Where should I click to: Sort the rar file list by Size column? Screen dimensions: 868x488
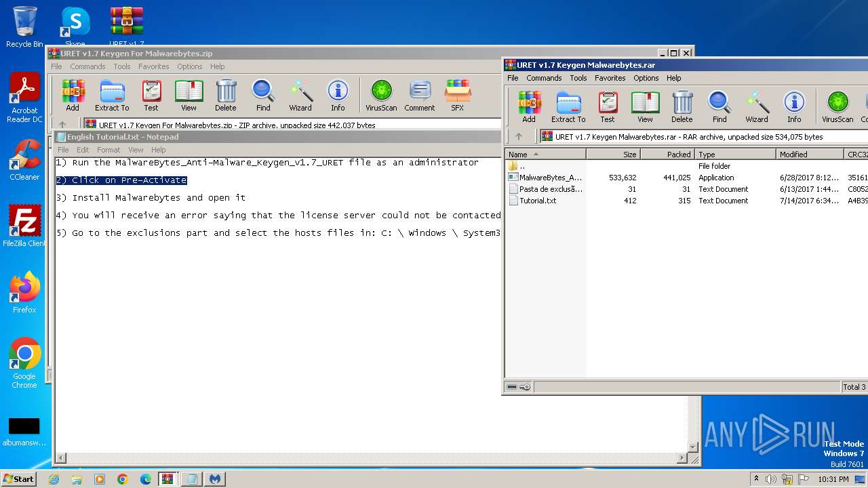pyautogui.click(x=613, y=155)
